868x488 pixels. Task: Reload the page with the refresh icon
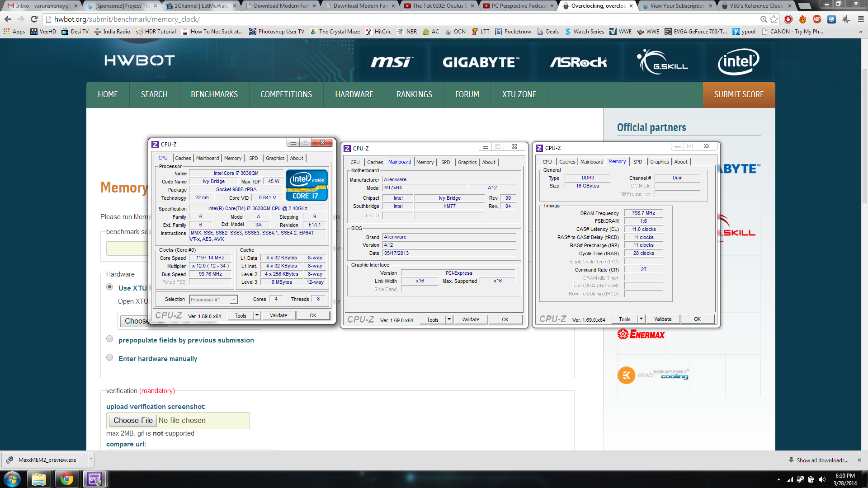tap(34, 19)
